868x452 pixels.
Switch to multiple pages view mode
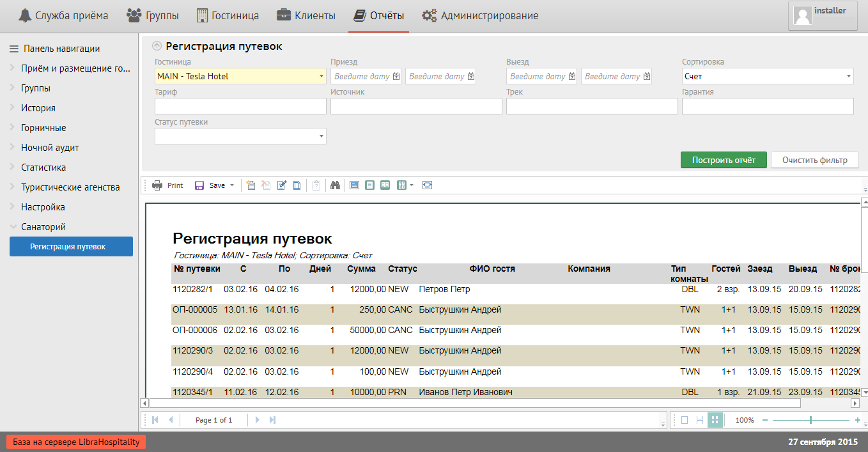point(715,420)
